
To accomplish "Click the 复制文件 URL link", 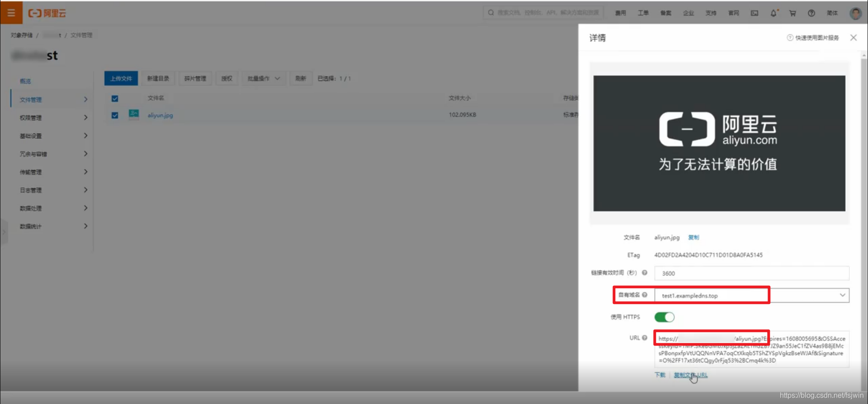I will pyautogui.click(x=691, y=375).
